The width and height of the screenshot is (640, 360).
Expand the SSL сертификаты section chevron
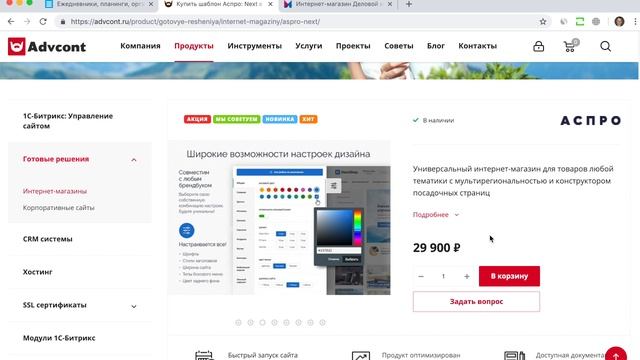coord(133,306)
